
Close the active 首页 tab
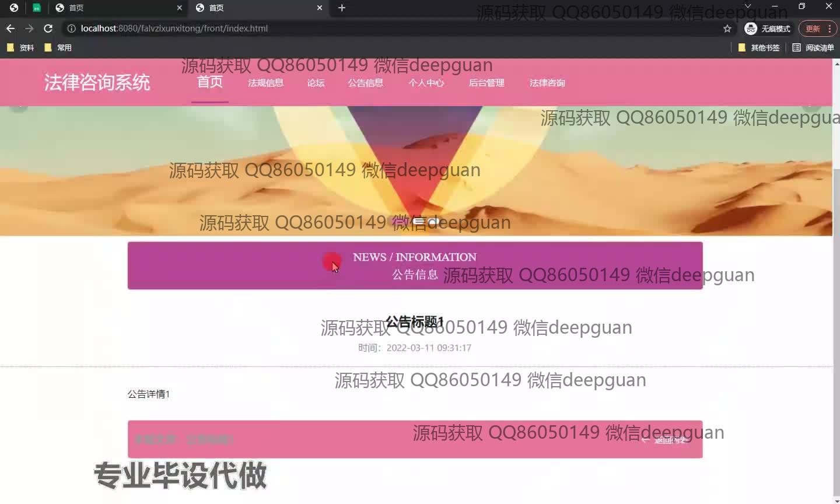320,8
